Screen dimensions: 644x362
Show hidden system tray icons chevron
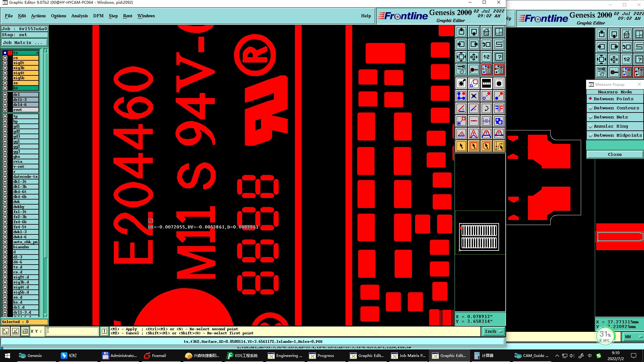tap(557, 356)
